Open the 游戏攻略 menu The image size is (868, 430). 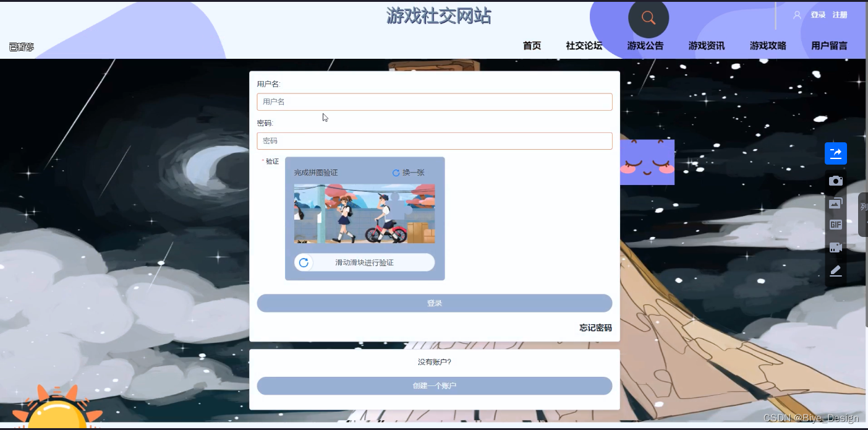[x=768, y=46]
